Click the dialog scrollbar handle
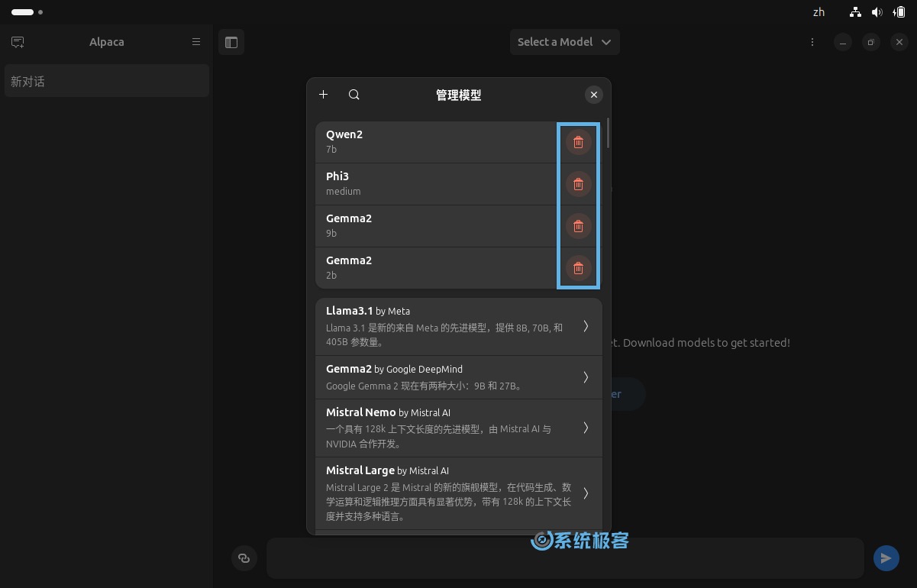917x588 pixels. [608, 133]
